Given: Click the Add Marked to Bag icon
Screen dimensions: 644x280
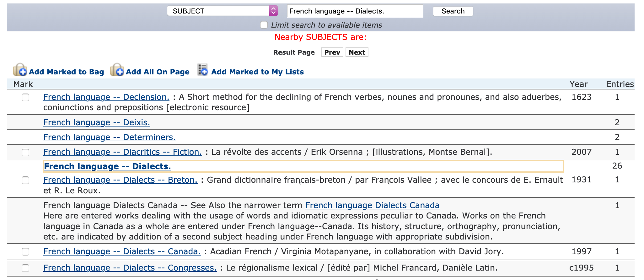Looking at the screenshot, I should (x=20, y=70).
